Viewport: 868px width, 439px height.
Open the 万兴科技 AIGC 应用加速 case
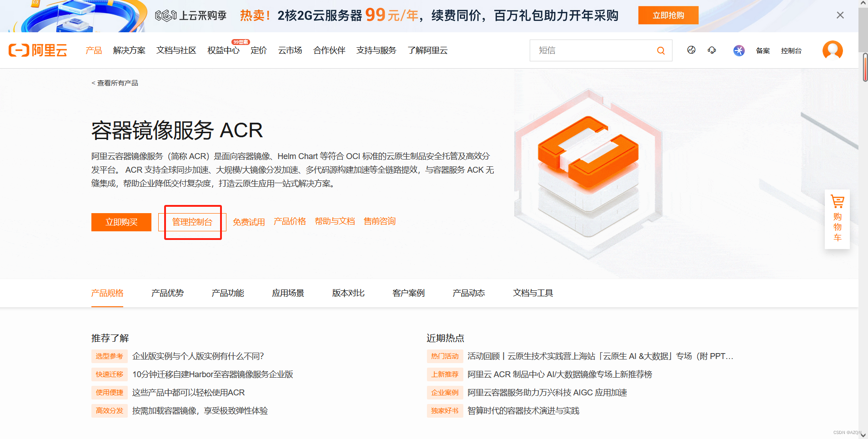(547, 393)
